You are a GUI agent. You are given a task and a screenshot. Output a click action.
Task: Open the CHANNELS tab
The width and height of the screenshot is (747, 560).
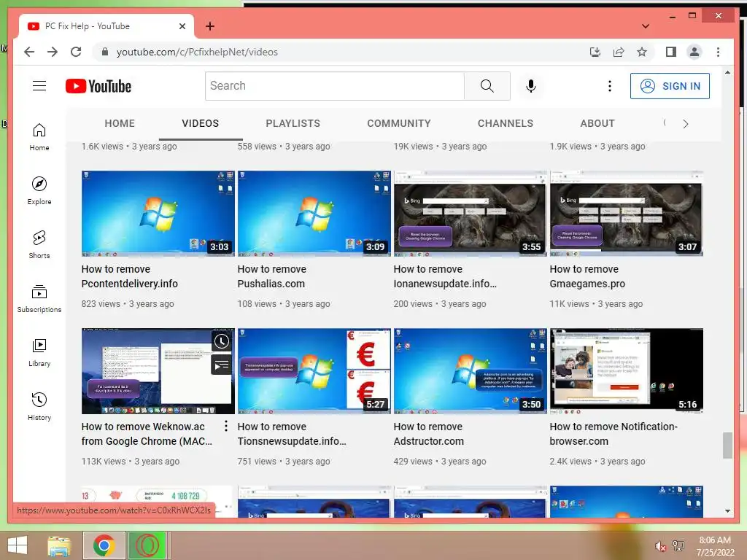[x=506, y=123]
